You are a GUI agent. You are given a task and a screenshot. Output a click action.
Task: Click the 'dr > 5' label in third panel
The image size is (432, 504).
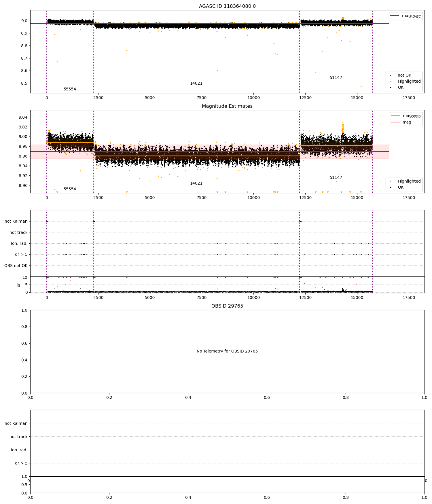pos(21,255)
